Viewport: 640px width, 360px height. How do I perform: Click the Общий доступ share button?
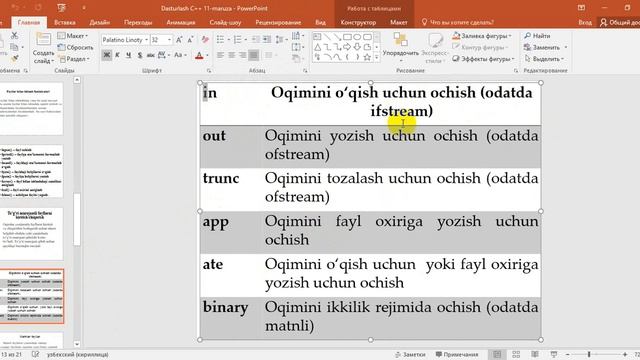pos(620,22)
